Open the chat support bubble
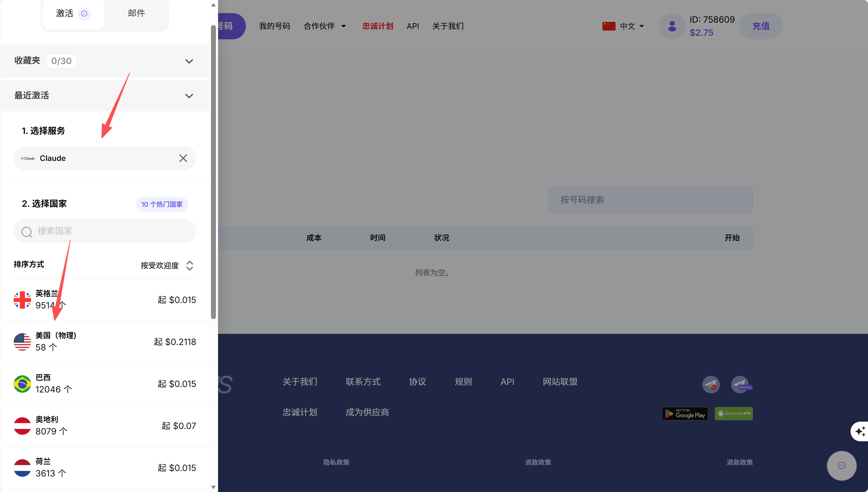The height and width of the screenshot is (492, 868). point(841,466)
